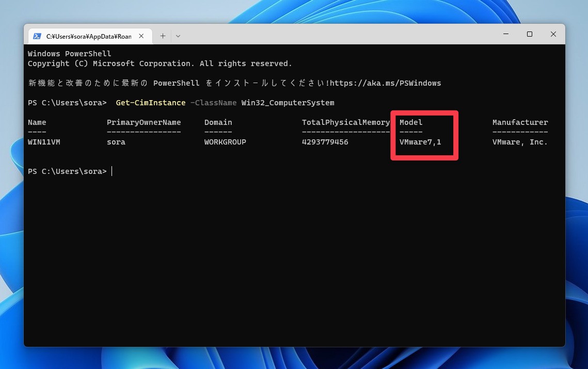Close the current PowerShell tab
The width and height of the screenshot is (588, 369).
141,36
